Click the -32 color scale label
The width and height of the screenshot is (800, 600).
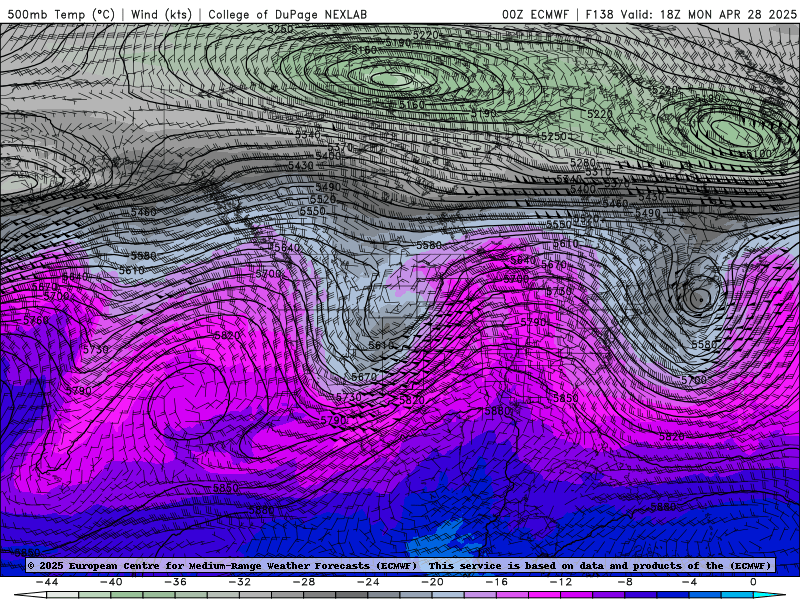click(x=240, y=582)
